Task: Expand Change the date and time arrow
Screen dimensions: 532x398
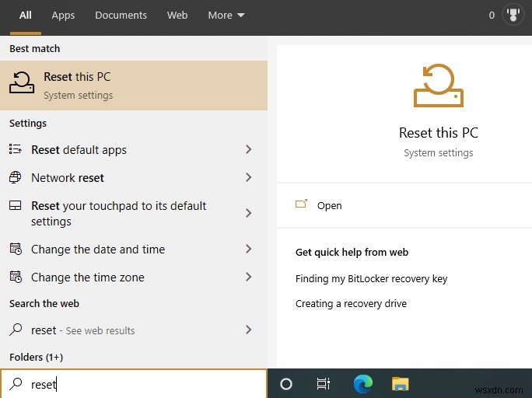Action: [x=248, y=250]
